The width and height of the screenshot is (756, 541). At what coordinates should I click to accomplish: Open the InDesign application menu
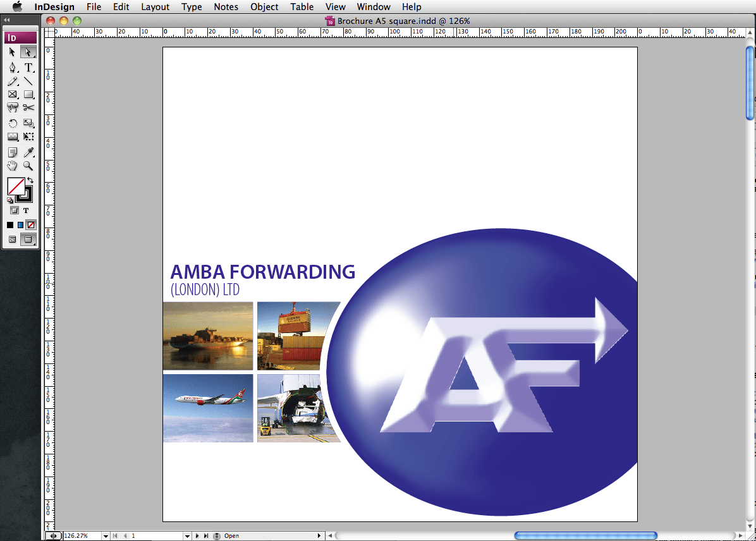pos(54,7)
